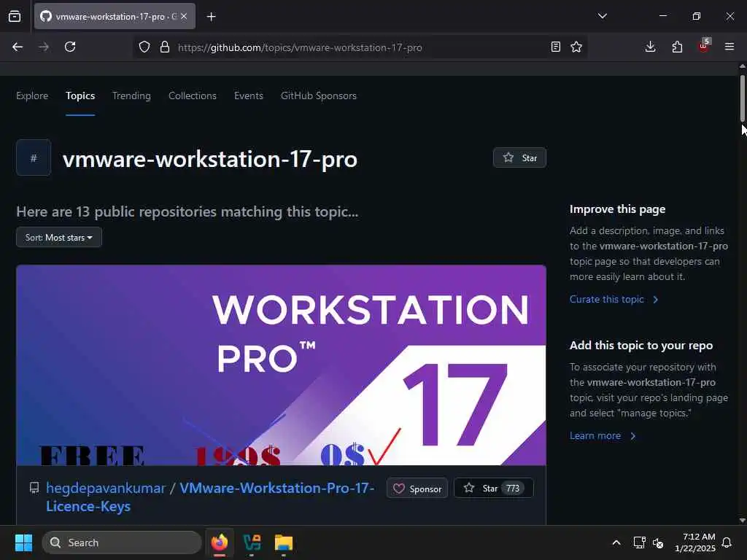
Task: Show hidden system tray icons
Action: tap(616, 542)
